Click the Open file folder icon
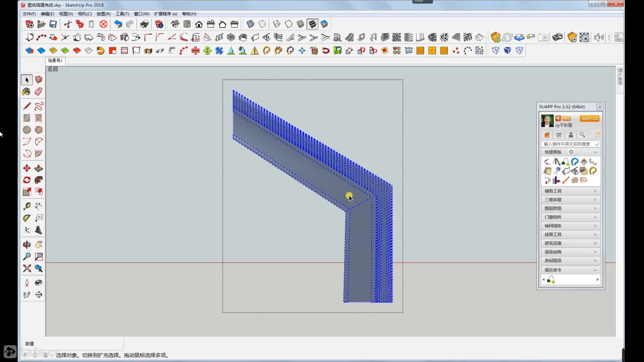This screenshot has width=644, height=362. point(41,24)
